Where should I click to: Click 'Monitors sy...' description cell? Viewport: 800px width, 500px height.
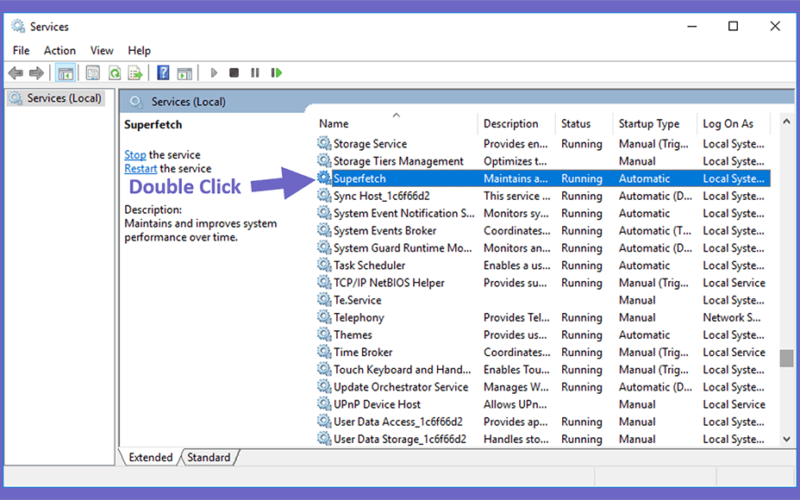pyautogui.click(x=516, y=213)
